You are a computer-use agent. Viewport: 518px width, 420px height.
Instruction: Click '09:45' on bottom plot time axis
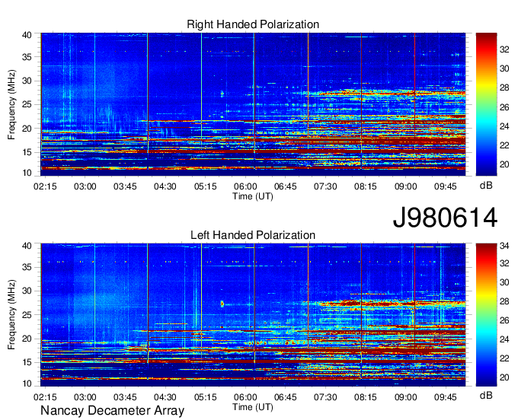446,397
